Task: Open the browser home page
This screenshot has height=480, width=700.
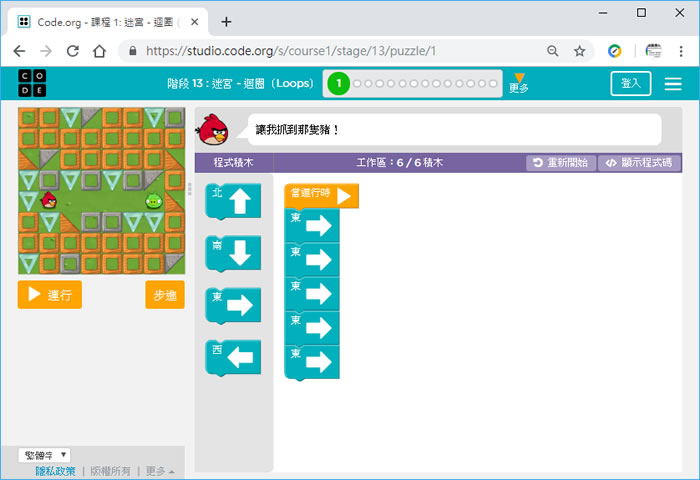Action: tap(100, 51)
